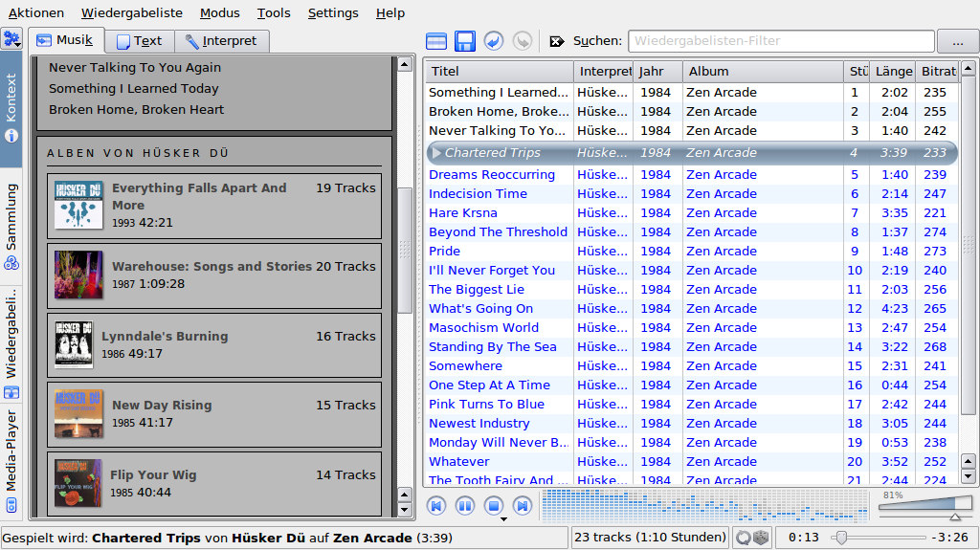Open the stop button dropdown arrow
This screenshot has width=980, height=550.
pos(503,518)
